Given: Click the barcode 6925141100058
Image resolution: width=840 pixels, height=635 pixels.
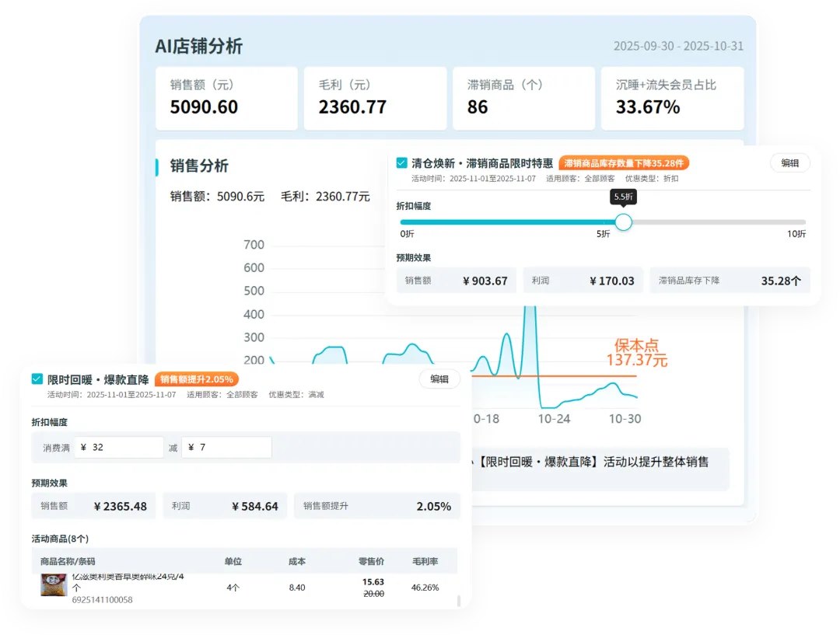Looking at the screenshot, I should pos(103,600).
